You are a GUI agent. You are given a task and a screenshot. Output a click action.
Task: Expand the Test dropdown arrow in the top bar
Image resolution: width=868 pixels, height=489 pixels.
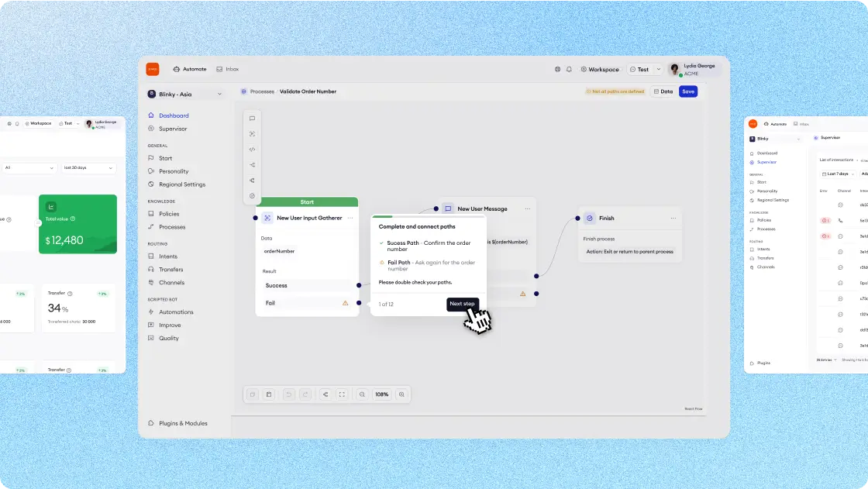click(x=659, y=69)
